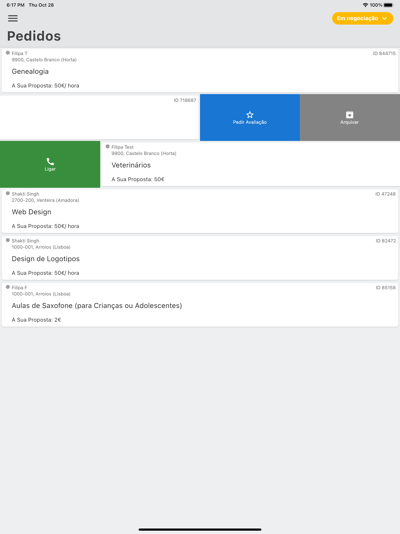The image size is (400, 534).
Task: Tap Pedir Avaliação blue action button
Action: [x=250, y=117]
